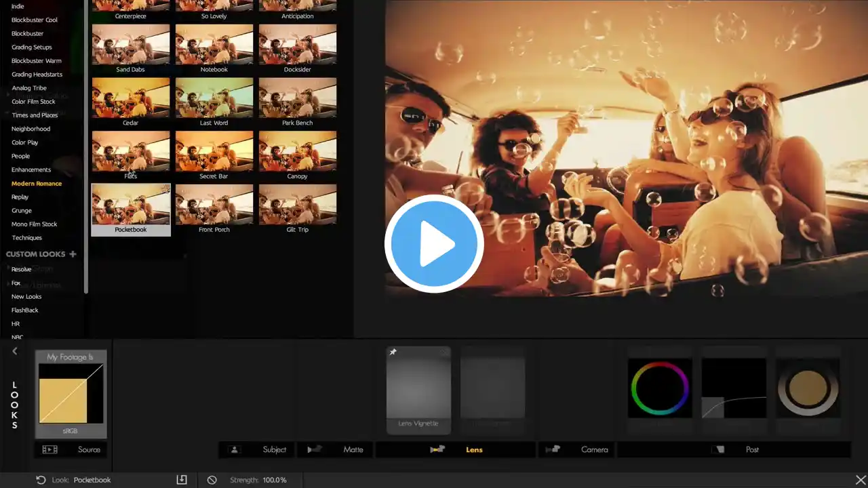Viewport: 868px width, 488px height.
Task: Pin the Lens Vignette tool card
Action: pyautogui.click(x=393, y=352)
